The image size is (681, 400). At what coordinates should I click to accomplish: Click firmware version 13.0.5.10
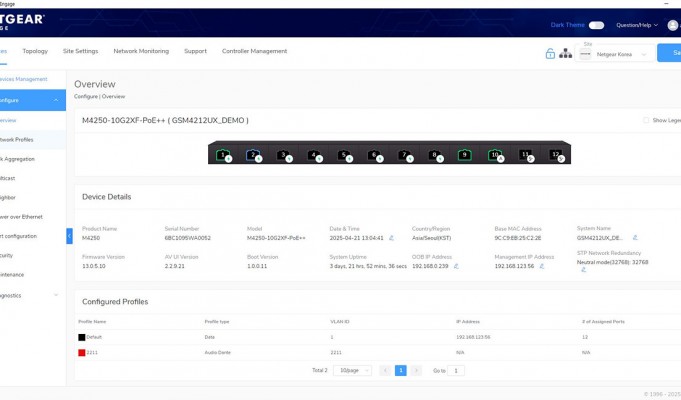pos(94,266)
